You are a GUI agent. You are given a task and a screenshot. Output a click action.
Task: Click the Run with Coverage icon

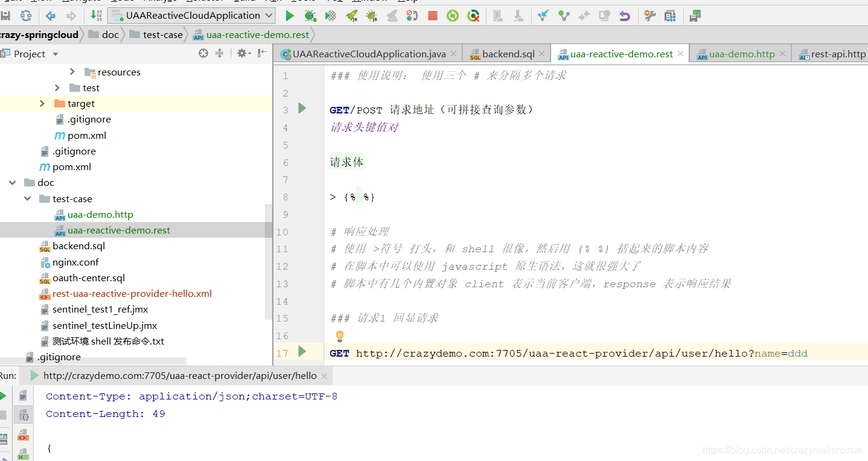pyautogui.click(x=330, y=16)
